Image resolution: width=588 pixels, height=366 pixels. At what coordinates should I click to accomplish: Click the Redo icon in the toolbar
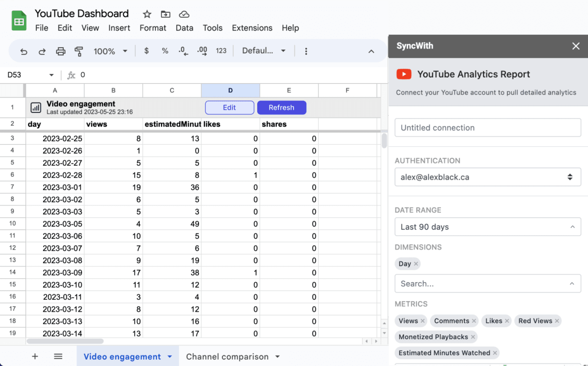pyautogui.click(x=42, y=51)
